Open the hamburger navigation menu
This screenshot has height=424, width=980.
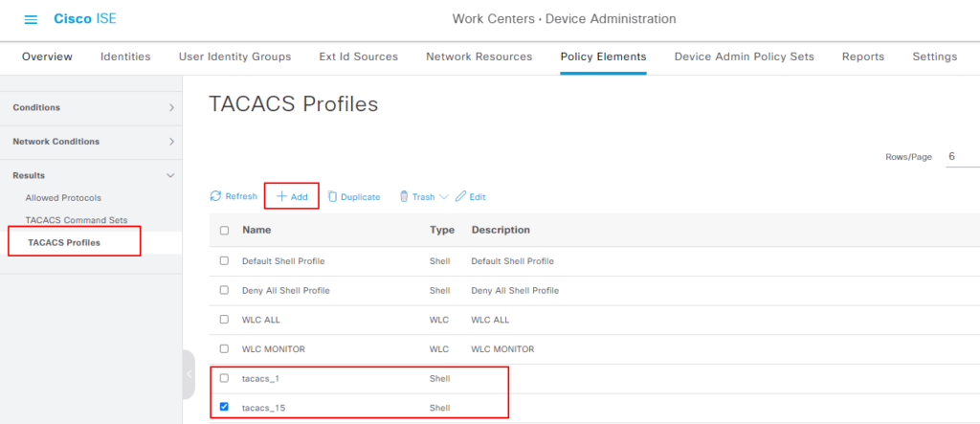pyautogui.click(x=31, y=20)
